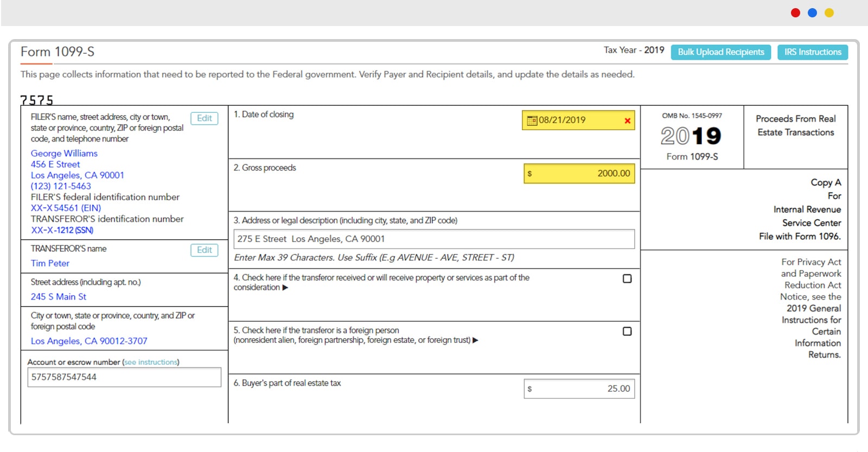Open the calendar icon in Date of closing
The height and width of the screenshot is (452, 868).
(x=532, y=120)
